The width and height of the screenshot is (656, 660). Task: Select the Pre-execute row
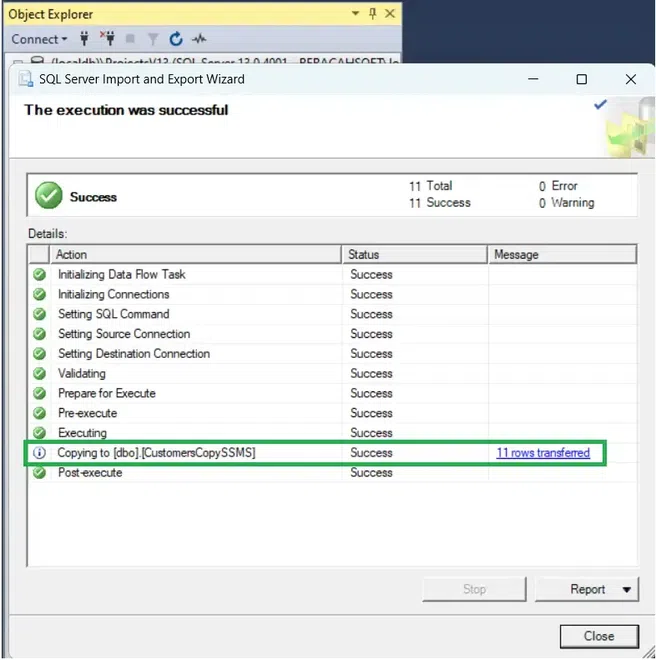pyautogui.click(x=333, y=413)
